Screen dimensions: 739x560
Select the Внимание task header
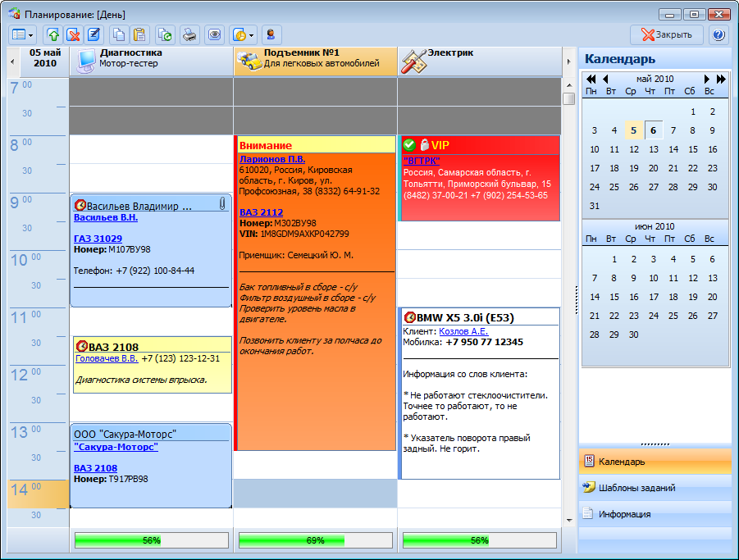tap(317, 145)
